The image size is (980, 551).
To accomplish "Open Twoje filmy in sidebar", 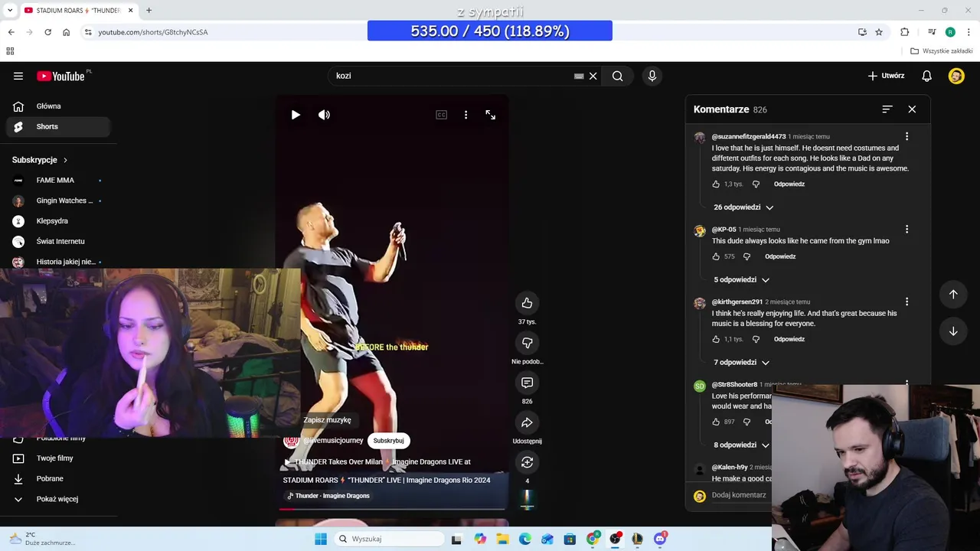I will click(58, 458).
